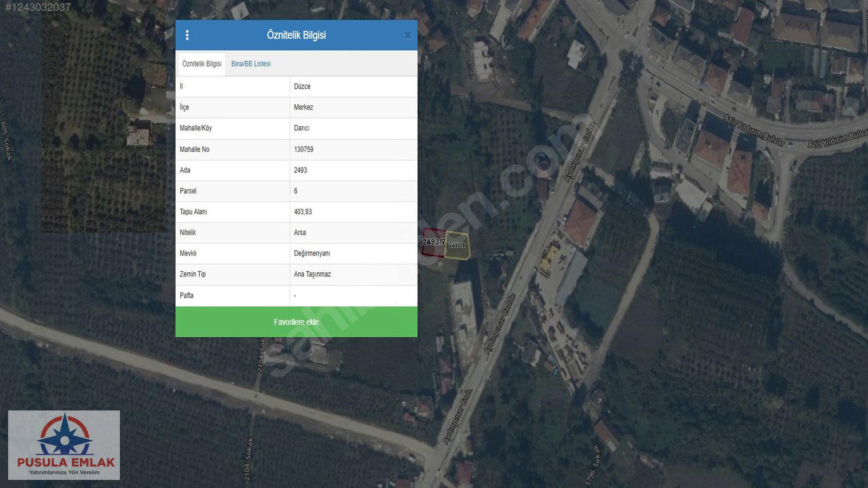Click parcel 2493/7 on the map
The width and height of the screenshot is (868, 488).
click(433, 242)
